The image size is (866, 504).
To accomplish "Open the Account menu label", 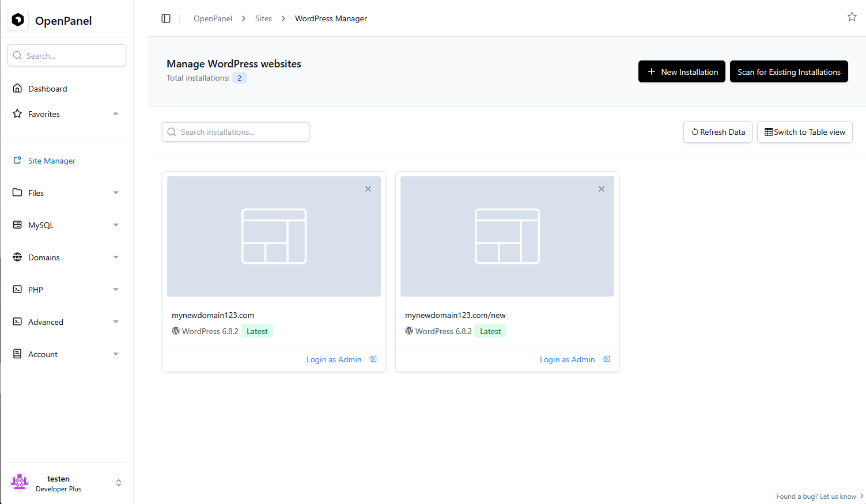I will tap(43, 354).
